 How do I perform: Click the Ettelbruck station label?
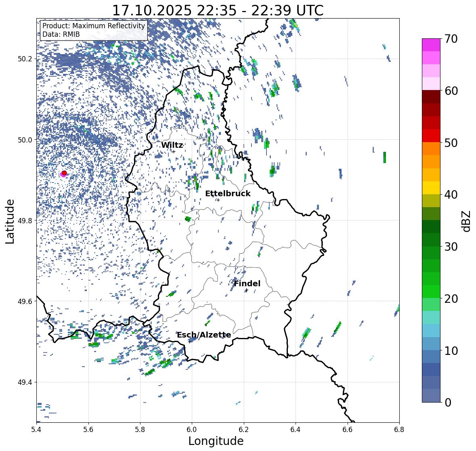point(228,194)
